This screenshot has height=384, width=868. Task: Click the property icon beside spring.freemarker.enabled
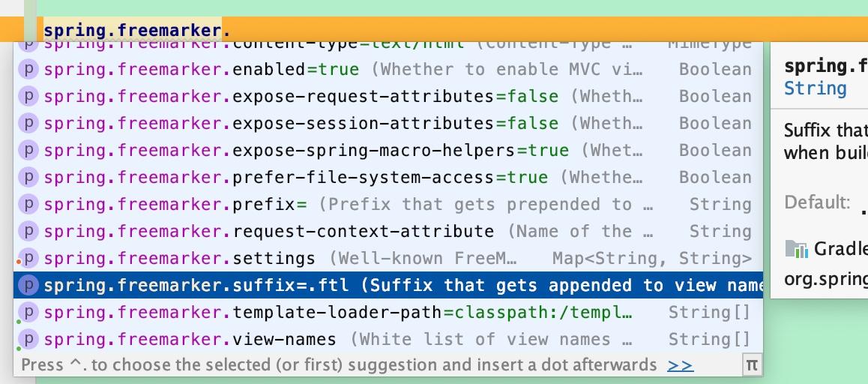(x=28, y=69)
